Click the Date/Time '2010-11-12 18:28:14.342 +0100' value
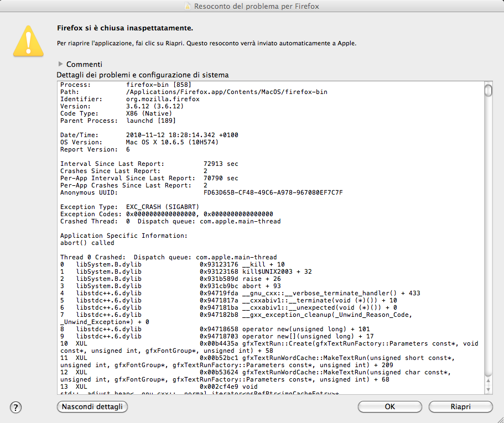 (182, 135)
